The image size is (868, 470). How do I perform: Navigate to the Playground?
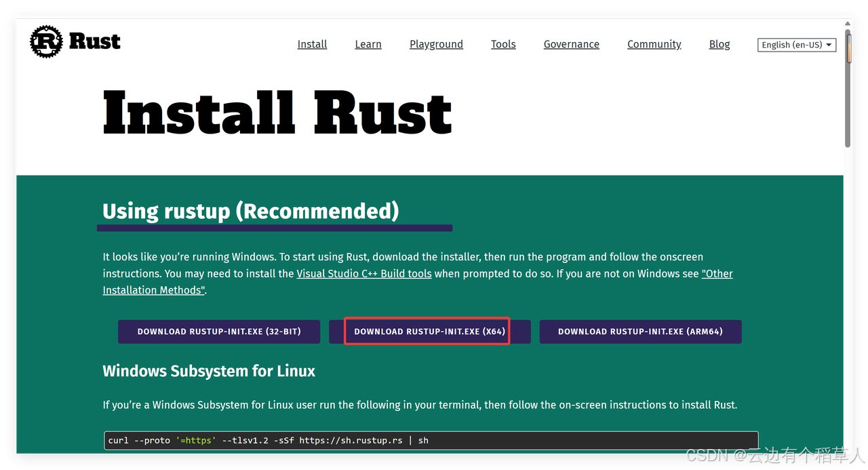pos(436,43)
